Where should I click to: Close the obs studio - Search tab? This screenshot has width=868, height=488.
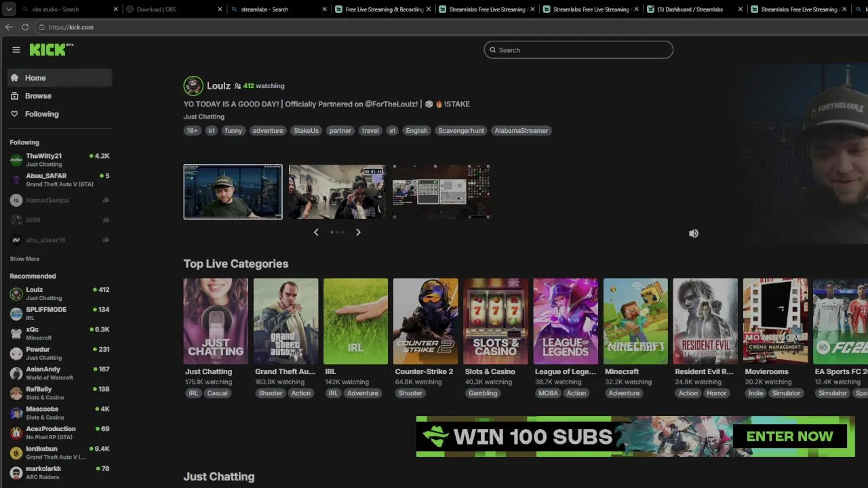(116, 9)
